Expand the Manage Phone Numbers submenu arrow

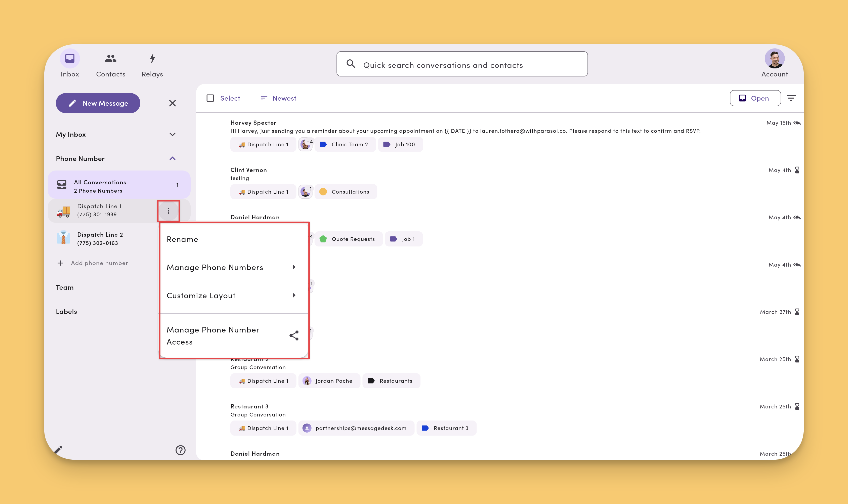(x=294, y=267)
